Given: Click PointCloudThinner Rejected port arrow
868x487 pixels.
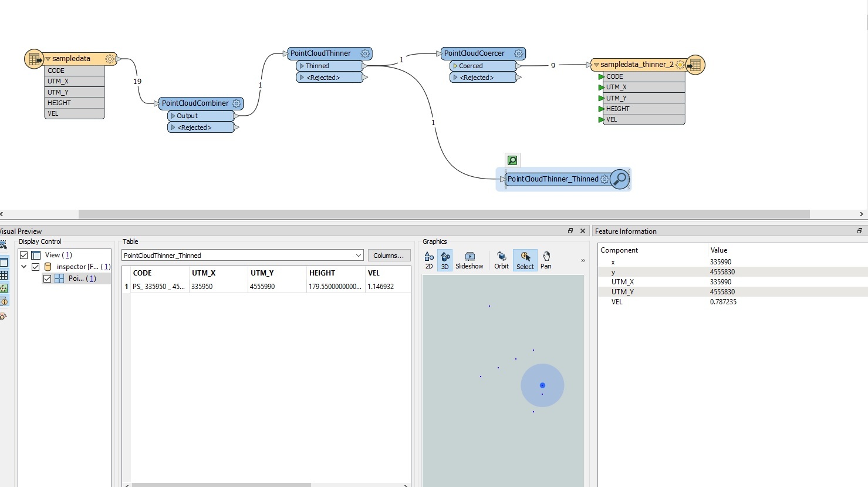Looking at the screenshot, I should tap(302, 78).
